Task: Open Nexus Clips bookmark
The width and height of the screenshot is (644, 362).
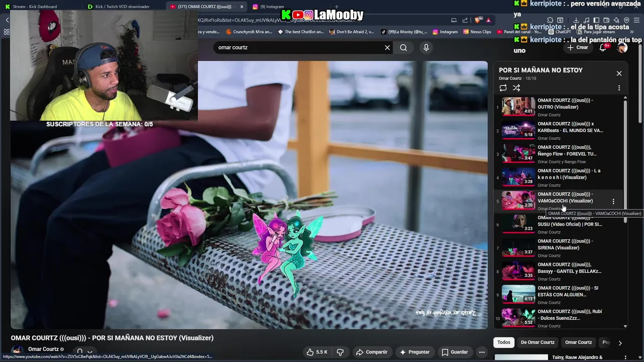Action: click(476, 32)
